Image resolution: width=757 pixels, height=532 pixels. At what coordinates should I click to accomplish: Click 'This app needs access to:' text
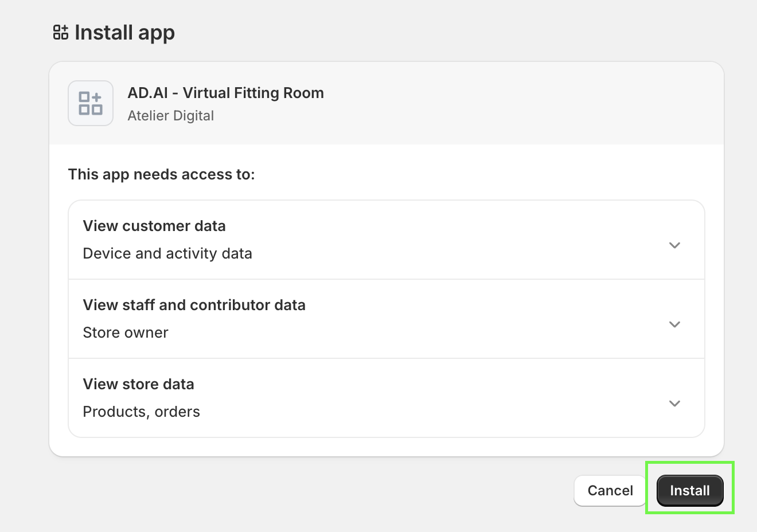162,174
